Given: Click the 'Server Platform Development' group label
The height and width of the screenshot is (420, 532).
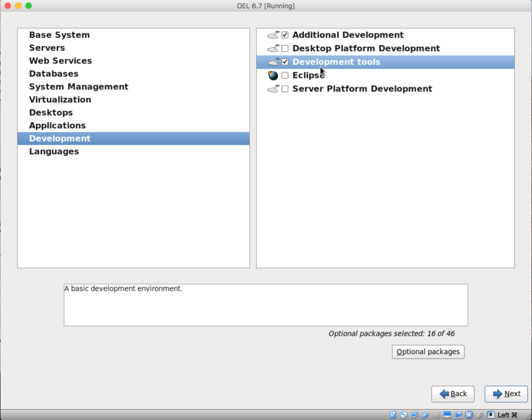Looking at the screenshot, I should (x=362, y=89).
